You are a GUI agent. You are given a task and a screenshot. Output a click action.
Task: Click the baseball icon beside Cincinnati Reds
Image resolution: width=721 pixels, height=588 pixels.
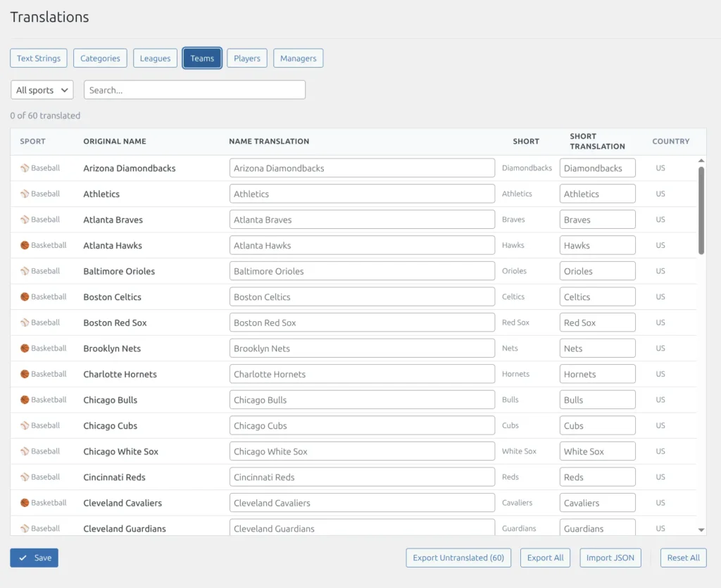pos(25,477)
